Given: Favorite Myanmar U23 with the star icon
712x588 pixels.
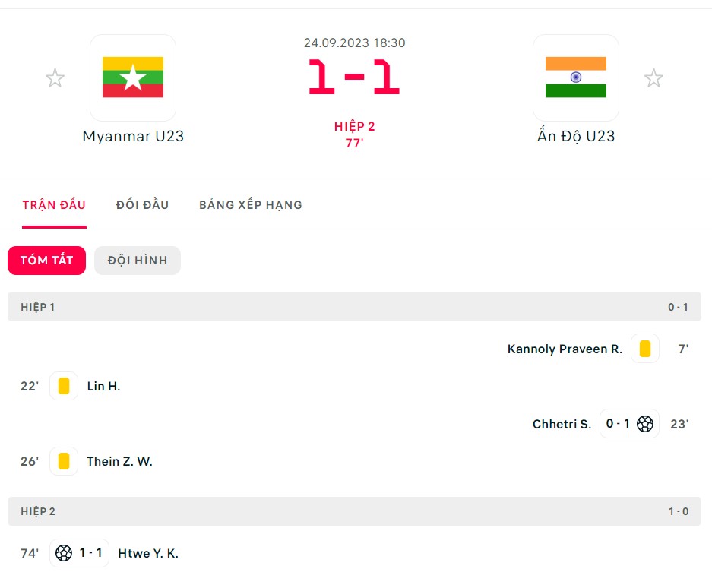Looking at the screenshot, I should point(55,78).
